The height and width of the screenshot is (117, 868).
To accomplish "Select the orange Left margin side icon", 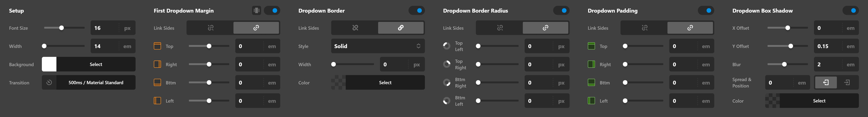I will [x=157, y=100].
